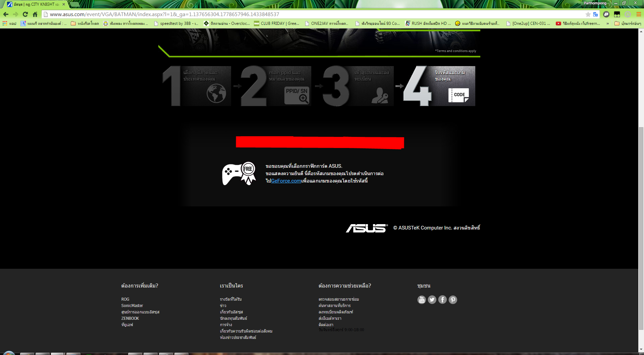The height and width of the screenshot is (355, 644).
Task: Open the second bookmarks bar folder from the left
Action: click(x=85, y=23)
